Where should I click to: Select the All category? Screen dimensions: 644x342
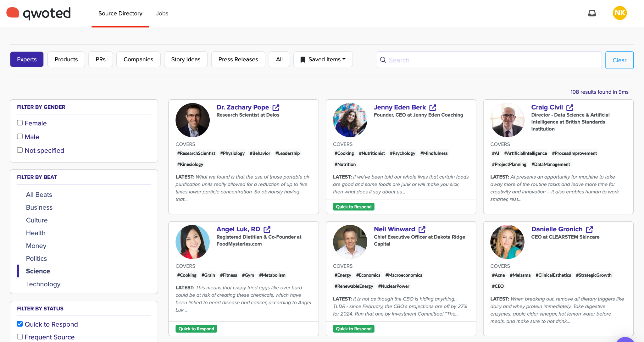point(279,59)
